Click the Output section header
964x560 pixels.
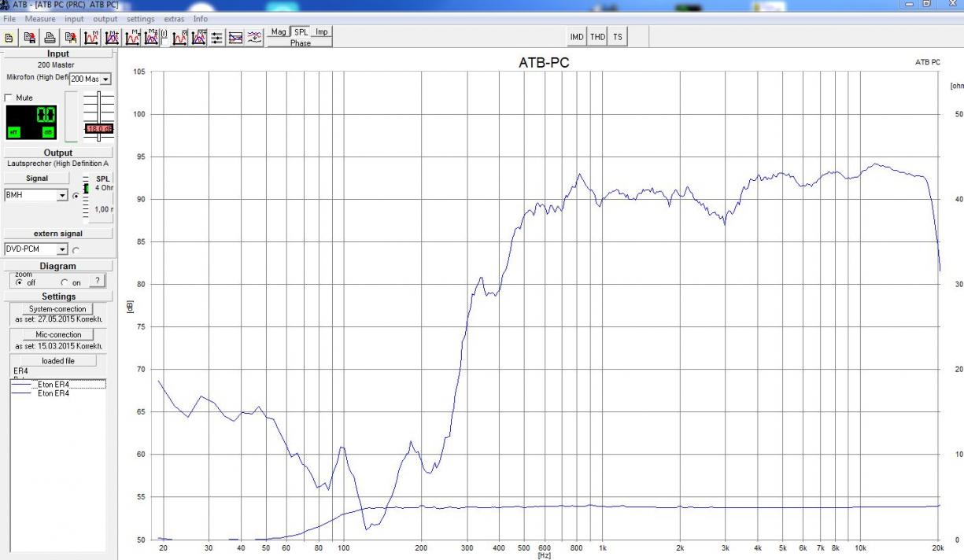tap(58, 153)
